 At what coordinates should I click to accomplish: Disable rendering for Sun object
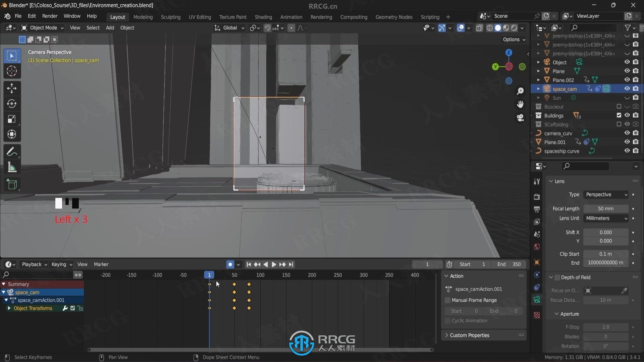point(636,98)
